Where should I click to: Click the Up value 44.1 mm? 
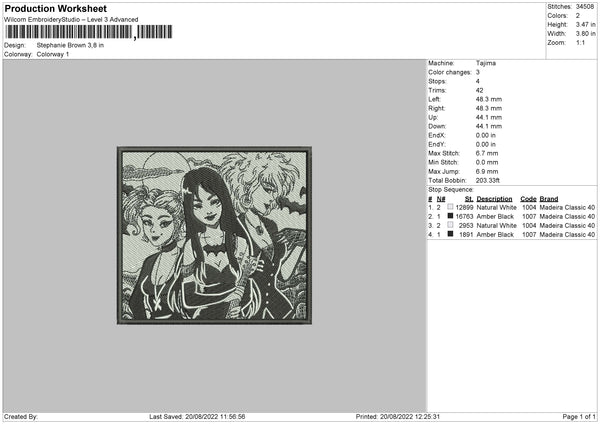click(489, 117)
